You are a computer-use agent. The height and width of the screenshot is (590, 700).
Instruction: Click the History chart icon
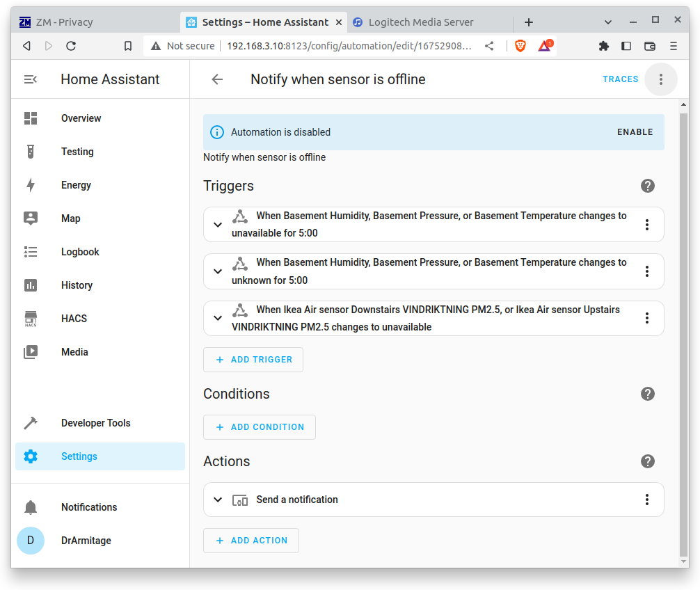pyautogui.click(x=31, y=285)
